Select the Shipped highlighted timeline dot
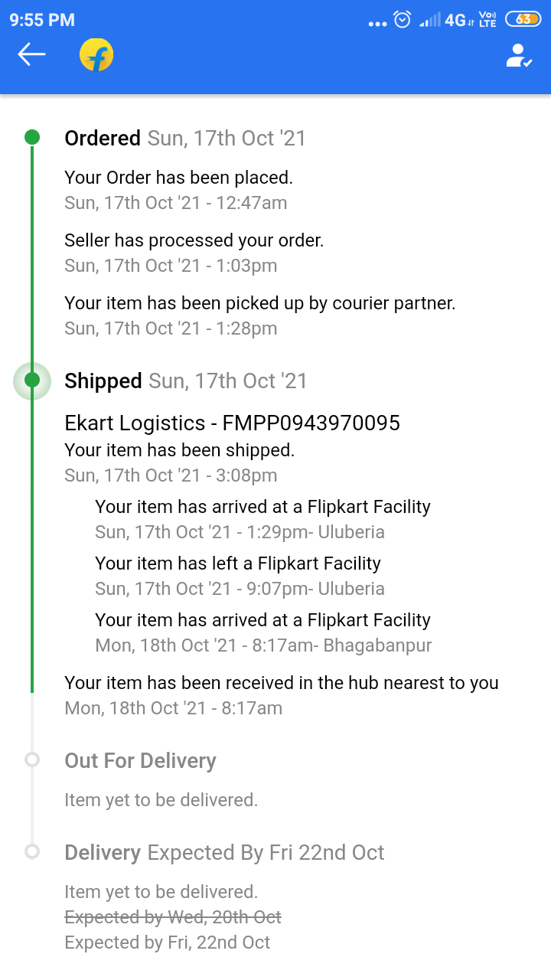551x980 pixels. 32,381
